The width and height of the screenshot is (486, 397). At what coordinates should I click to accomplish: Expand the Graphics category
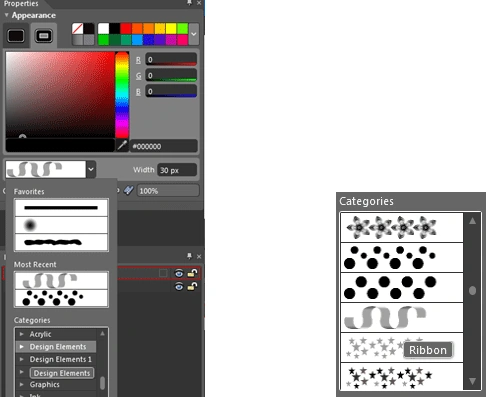[22, 384]
